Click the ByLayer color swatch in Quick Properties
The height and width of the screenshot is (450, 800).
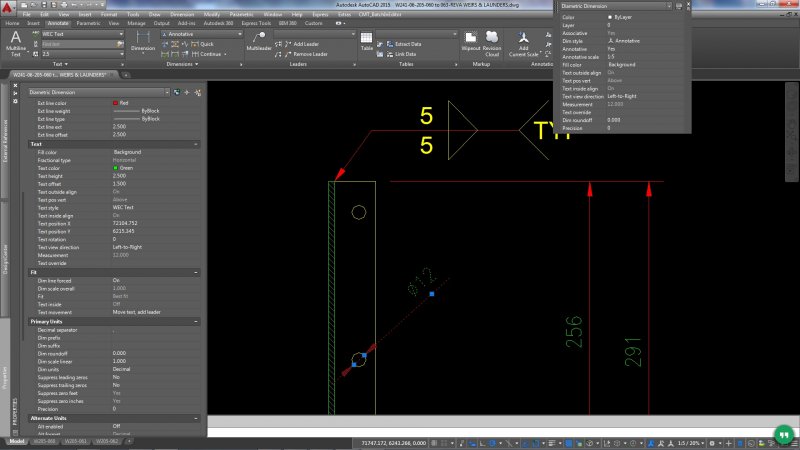pyautogui.click(x=610, y=17)
